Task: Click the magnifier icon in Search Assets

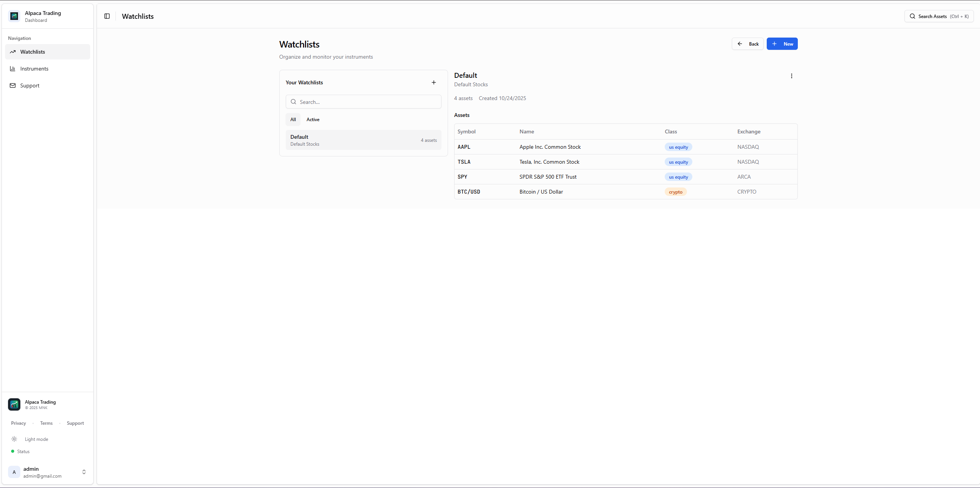Action: tap(912, 16)
